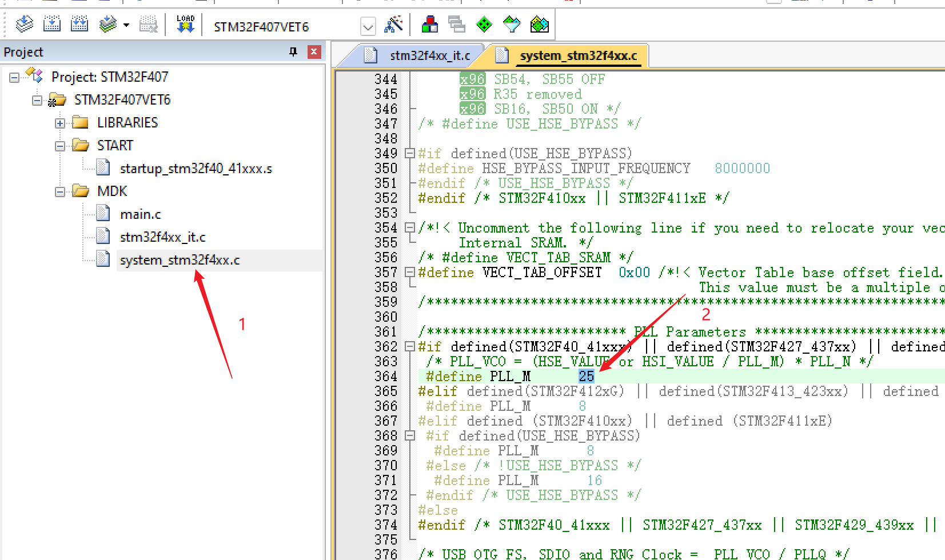
Task: Collapse code fold at line 362
Action: pyautogui.click(x=409, y=346)
